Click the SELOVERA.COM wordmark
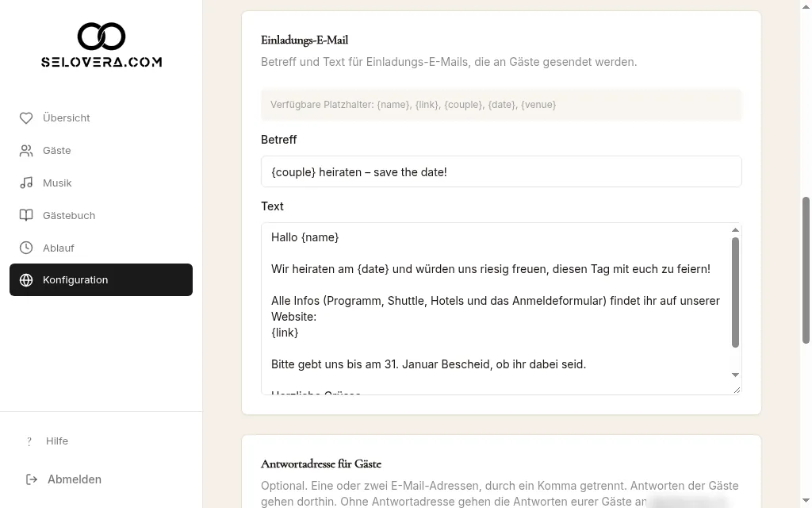Viewport: 812px width, 508px height. pyautogui.click(x=101, y=62)
